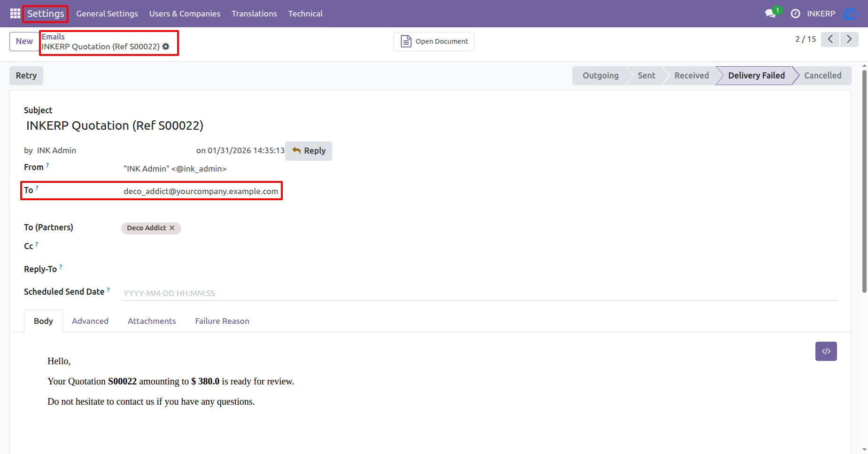Open the activities clock icon
The height and width of the screenshot is (454, 868).
pos(795,14)
